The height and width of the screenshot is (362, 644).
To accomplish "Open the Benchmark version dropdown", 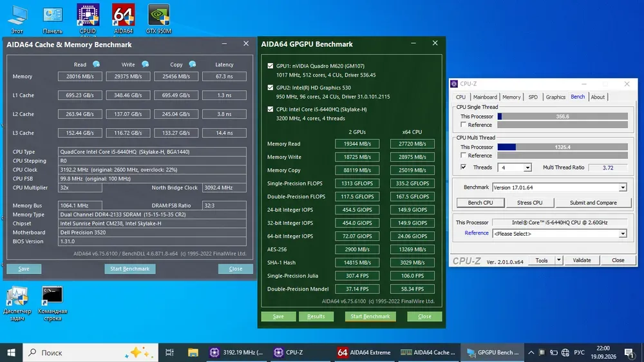I will 622,187.
